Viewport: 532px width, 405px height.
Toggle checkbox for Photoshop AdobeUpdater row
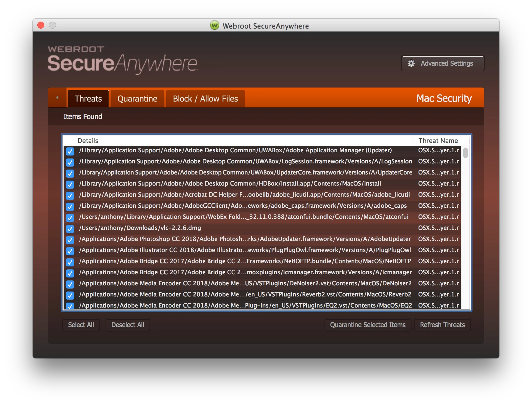coord(70,240)
